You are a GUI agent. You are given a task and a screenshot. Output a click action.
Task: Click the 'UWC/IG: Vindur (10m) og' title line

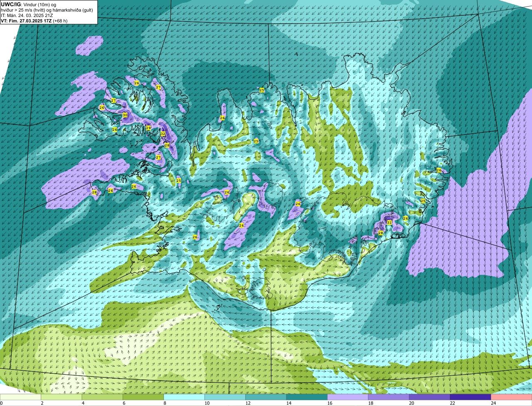coord(29,4)
